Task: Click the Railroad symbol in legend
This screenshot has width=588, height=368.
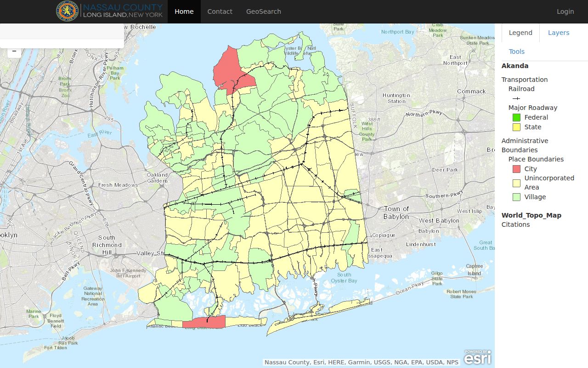Action: (x=516, y=98)
